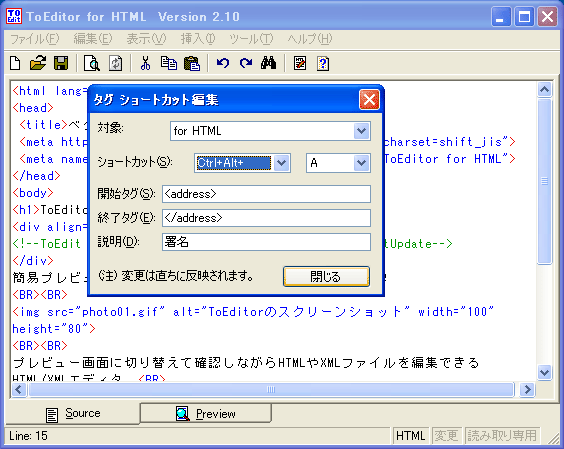564x449 pixels.
Task: Click the Line: 15 status text
Action: click(28, 436)
